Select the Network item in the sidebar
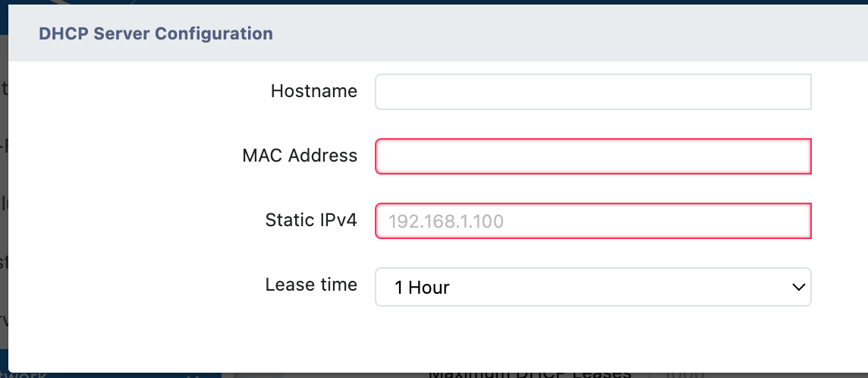Viewport: 868px width, 378px height. [x=30, y=375]
